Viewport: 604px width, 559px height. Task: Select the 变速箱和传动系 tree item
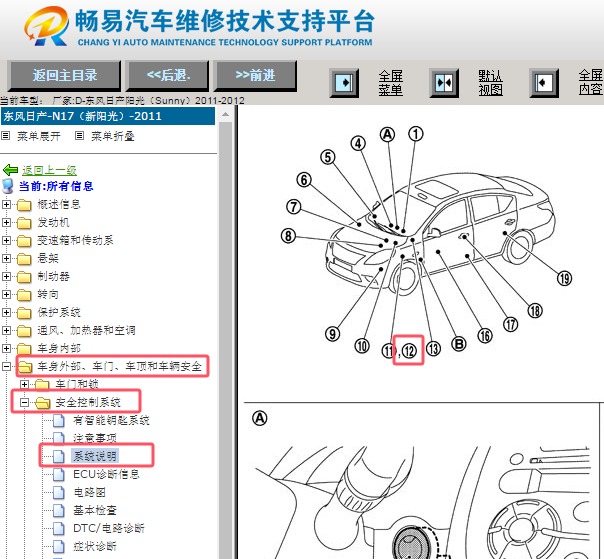click(x=75, y=240)
